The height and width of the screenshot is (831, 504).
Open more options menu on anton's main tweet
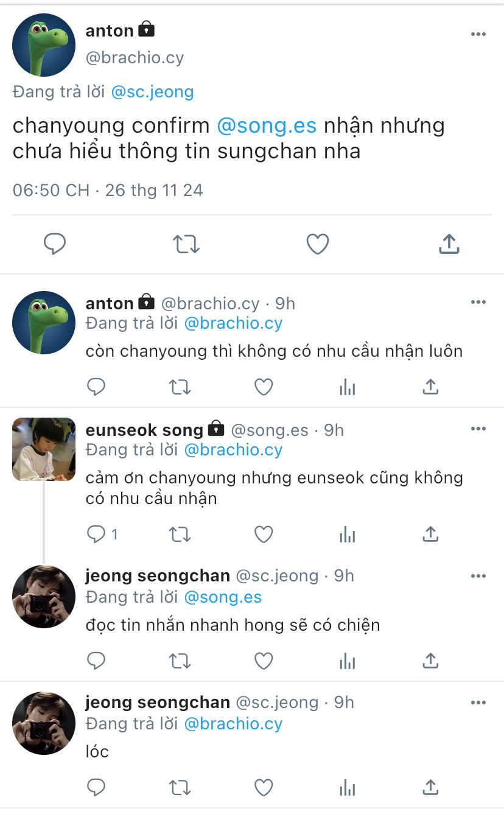pyautogui.click(x=478, y=35)
